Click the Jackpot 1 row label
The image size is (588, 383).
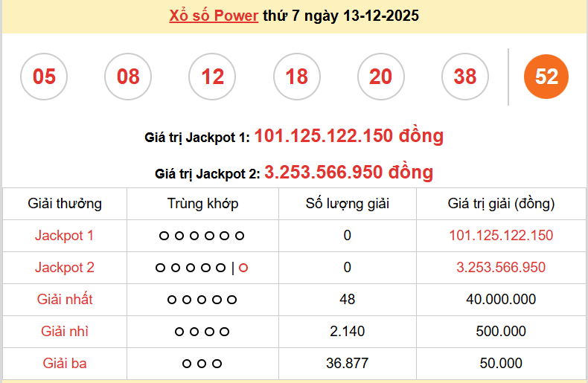pyautogui.click(x=65, y=236)
